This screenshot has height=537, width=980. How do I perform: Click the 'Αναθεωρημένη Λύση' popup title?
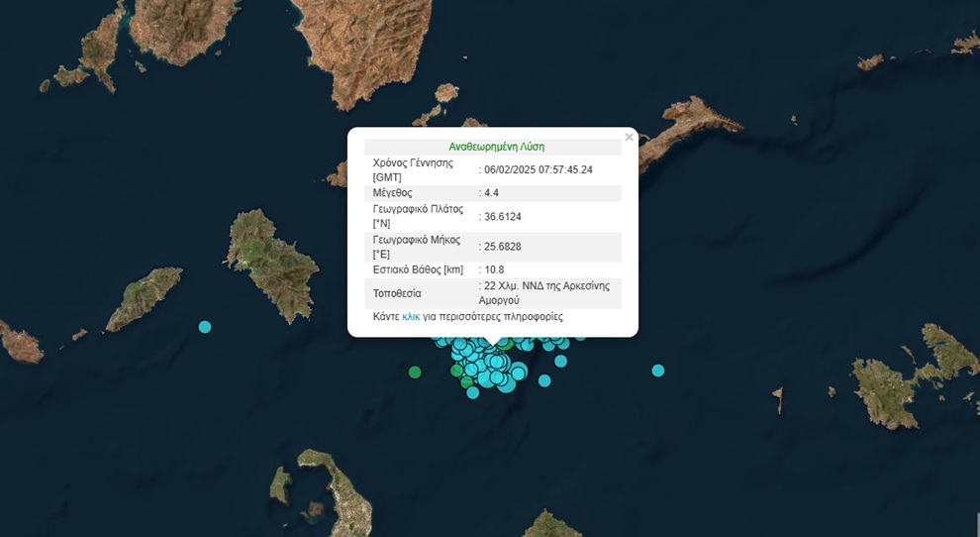pyautogui.click(x=496, y=147)
